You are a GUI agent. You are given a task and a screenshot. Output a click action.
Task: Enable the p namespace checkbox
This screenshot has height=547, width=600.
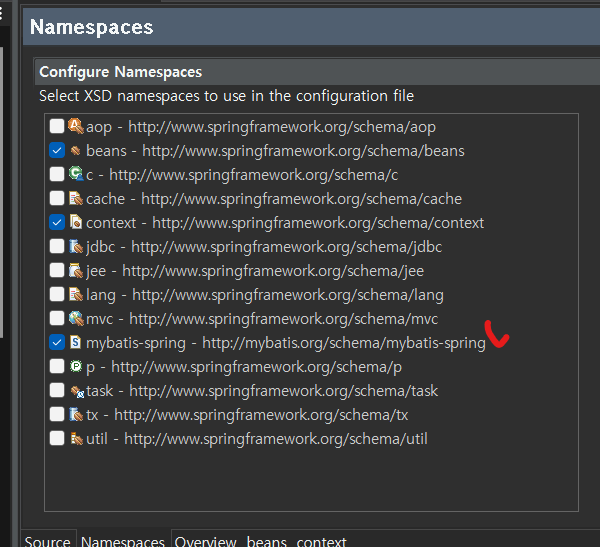click(x=57, y=366)
